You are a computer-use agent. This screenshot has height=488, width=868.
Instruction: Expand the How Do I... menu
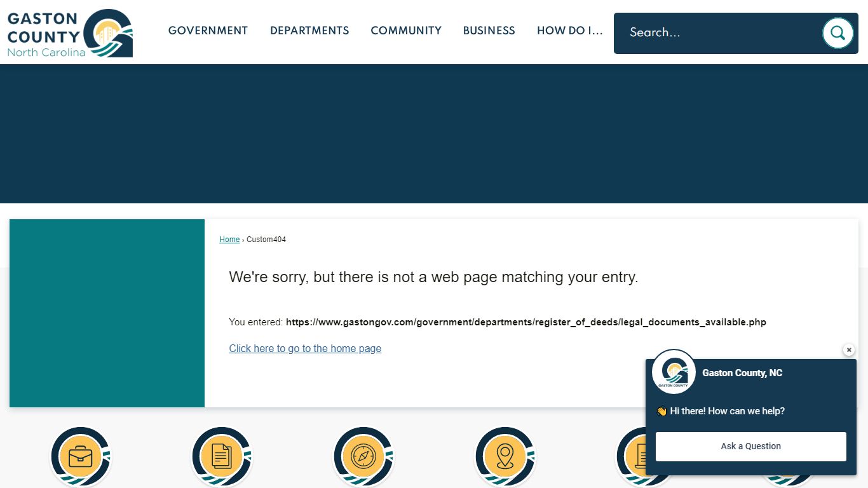tap(570, 30)
